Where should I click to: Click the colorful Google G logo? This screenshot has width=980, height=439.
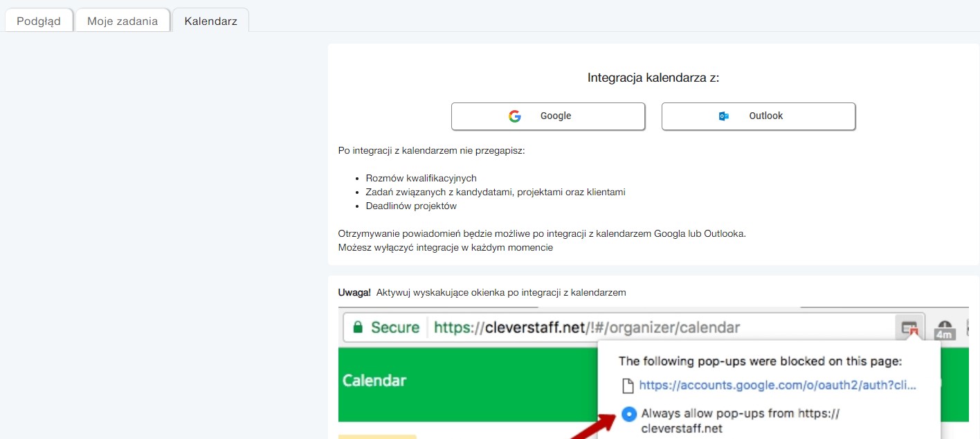point(514,116)
